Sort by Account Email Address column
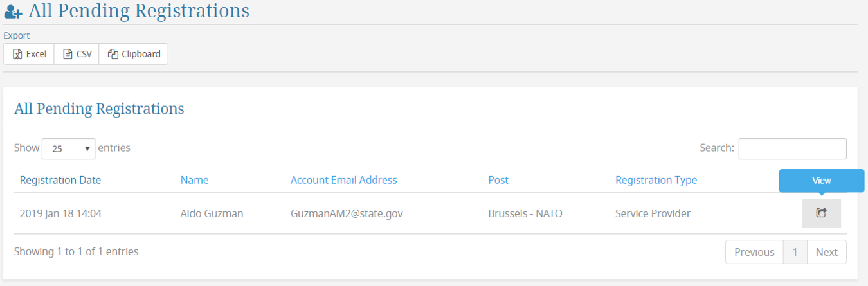868x286 pixels. [x=344, y=180]
